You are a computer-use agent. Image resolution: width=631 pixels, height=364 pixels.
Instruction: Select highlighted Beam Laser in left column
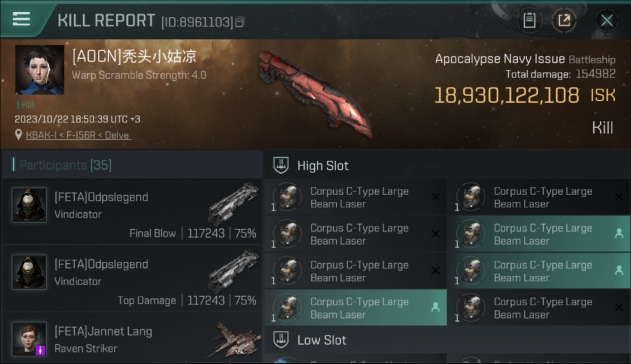click(355, 308)
